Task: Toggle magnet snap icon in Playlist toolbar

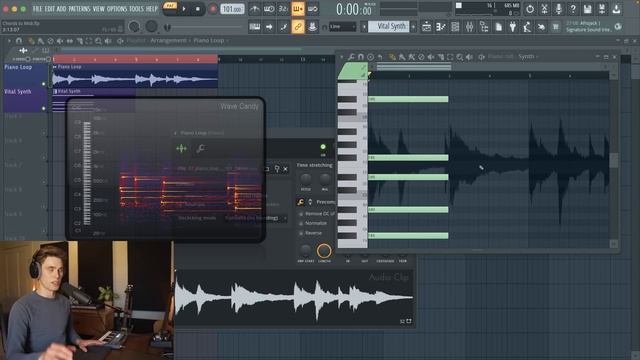Action: click(x=19, y=41)
